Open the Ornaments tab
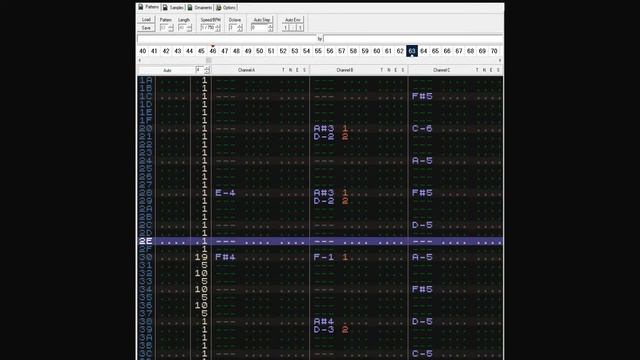The image size is (640, 360). (x=200, y=7)
